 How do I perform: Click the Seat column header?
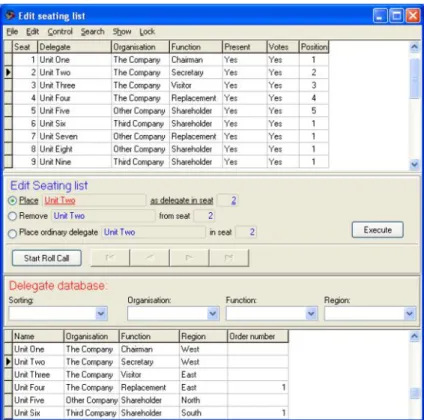(x=25, y=47)
